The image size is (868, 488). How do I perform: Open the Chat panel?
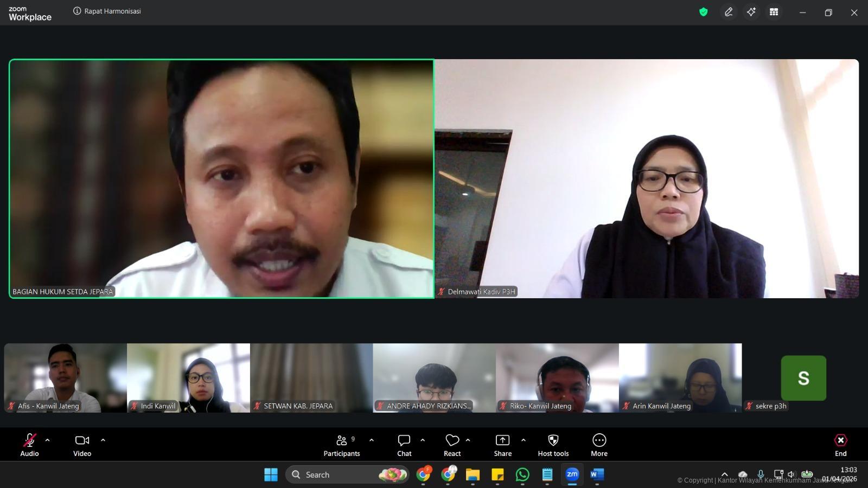point(404,445)
